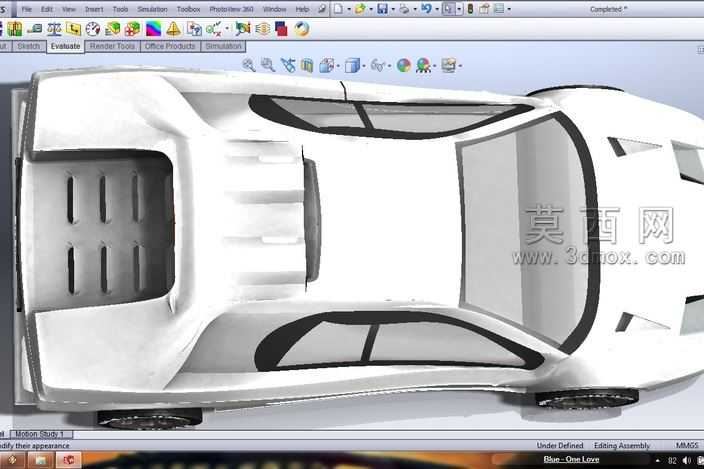Click the 'Editing Assembly' status text
The height and width of the screenshot is (469, 704).
tap(622, 445)
